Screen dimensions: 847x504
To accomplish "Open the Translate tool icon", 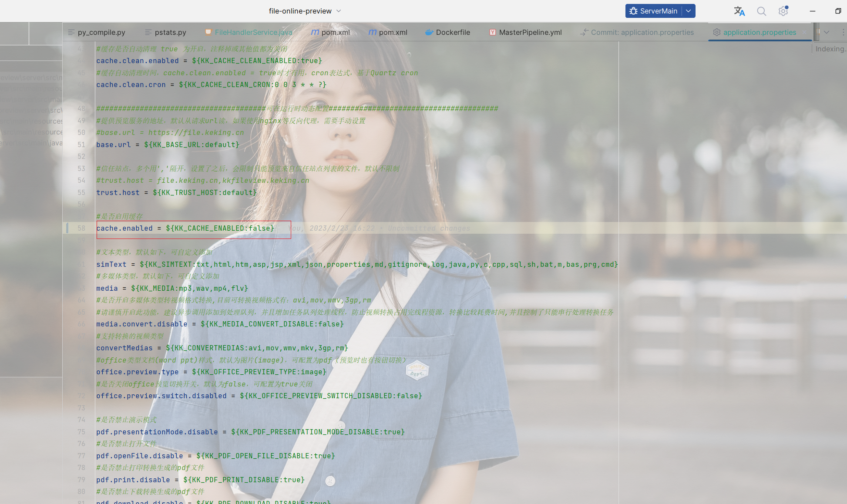I will pos(739,11).
